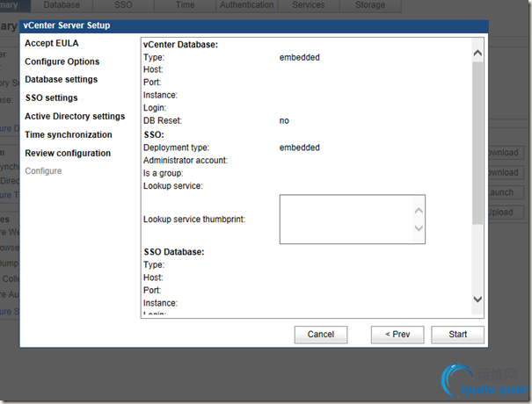532x404 pixels.
Task: Click SSO Deployment type value embedded
Action: (x=300, y=148)
